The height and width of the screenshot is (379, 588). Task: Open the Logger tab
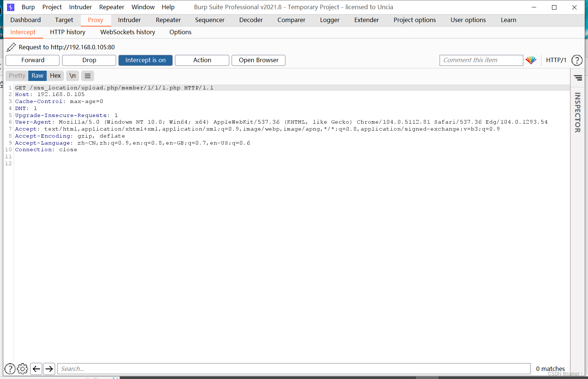coord(330,20)
